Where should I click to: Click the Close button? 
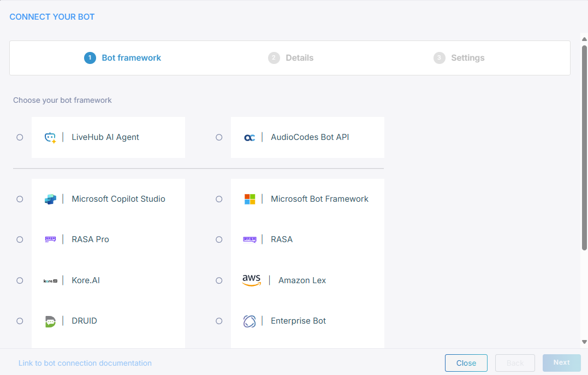tap(466, 363)
